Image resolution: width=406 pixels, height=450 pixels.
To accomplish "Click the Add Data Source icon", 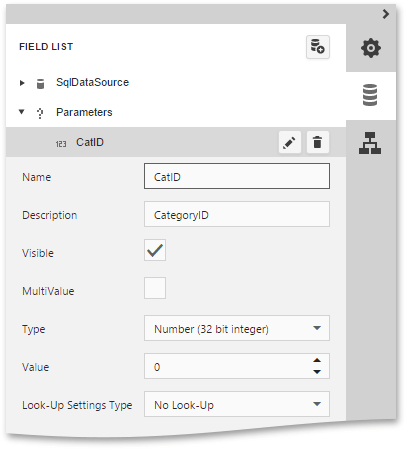I will [318, 47].
